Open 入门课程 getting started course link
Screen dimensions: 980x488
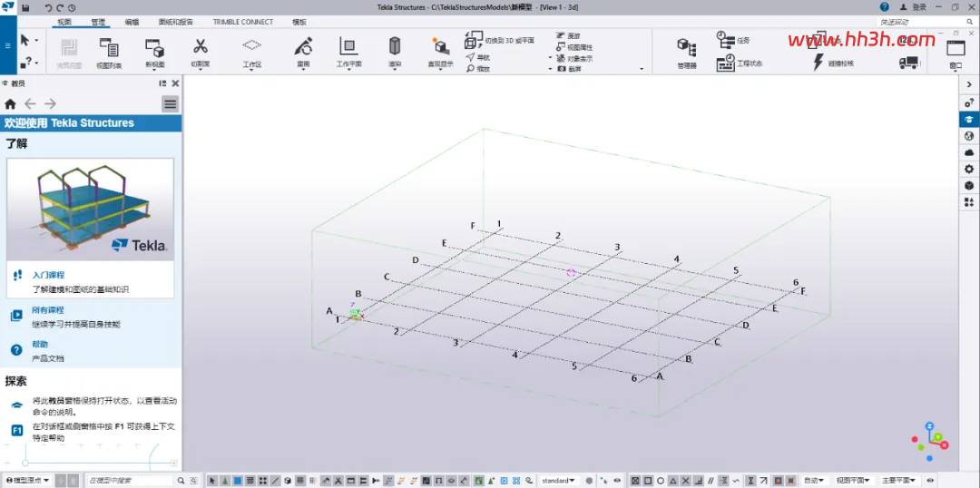click(48, 274)
